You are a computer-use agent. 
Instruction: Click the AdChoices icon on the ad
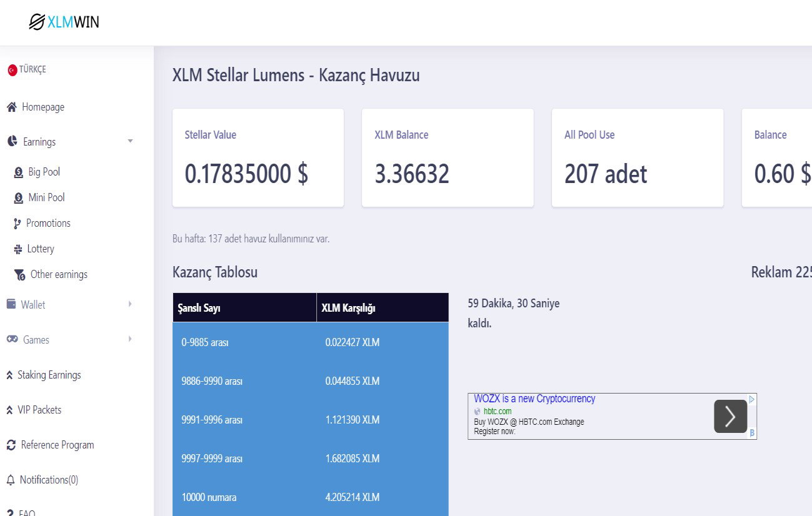tap(752, 399)
